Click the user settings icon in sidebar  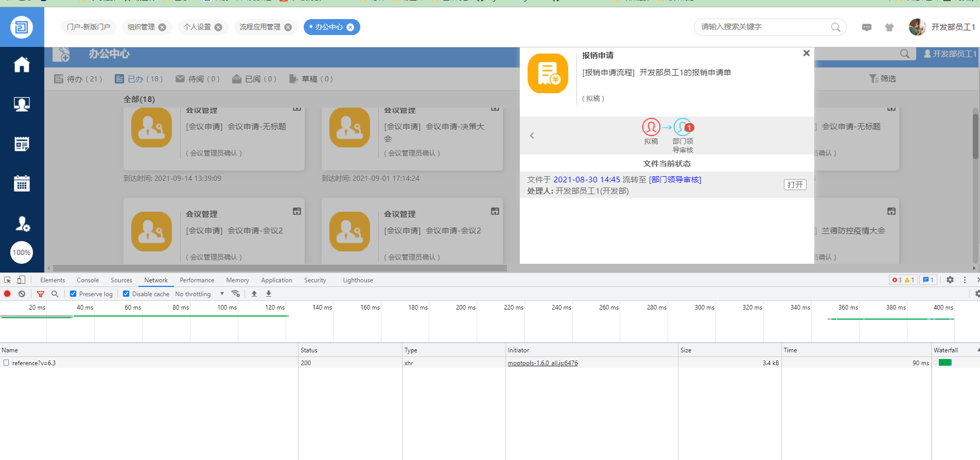(x=22, y=224)
